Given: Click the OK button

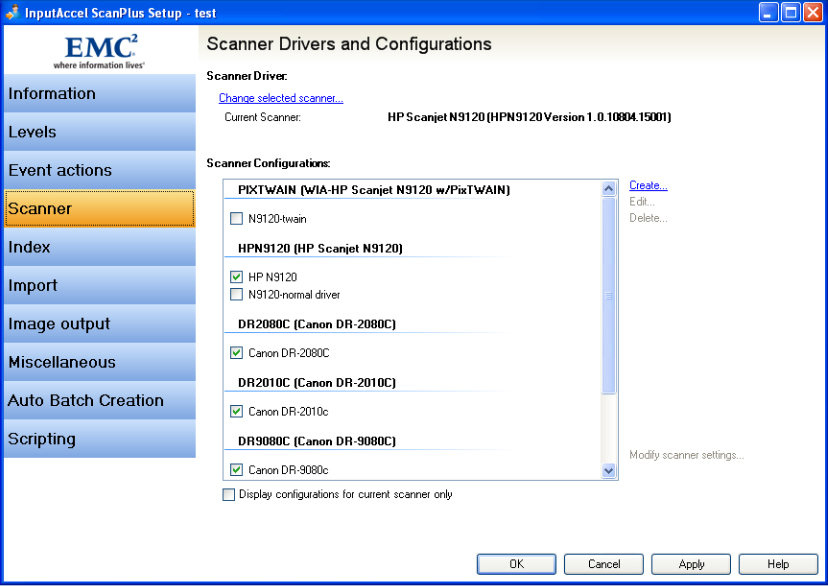Looking at the screenshot, I should click(x=516, y=564).
